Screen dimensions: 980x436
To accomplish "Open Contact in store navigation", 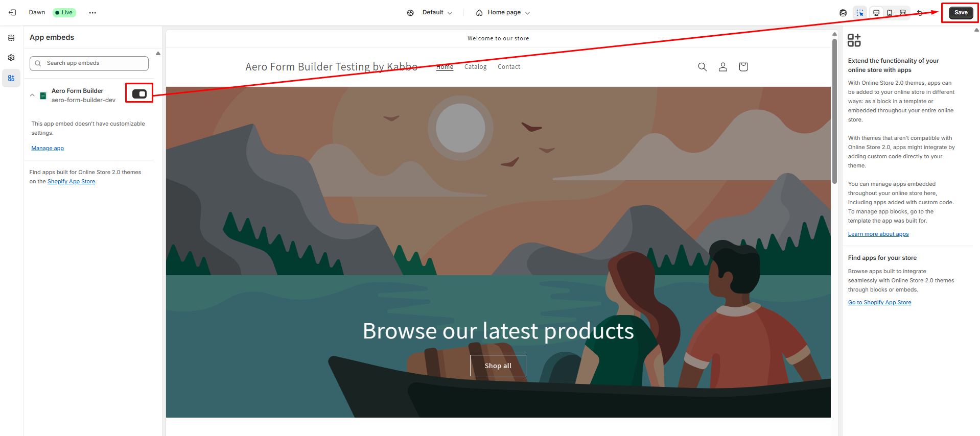I will [509, 67].
